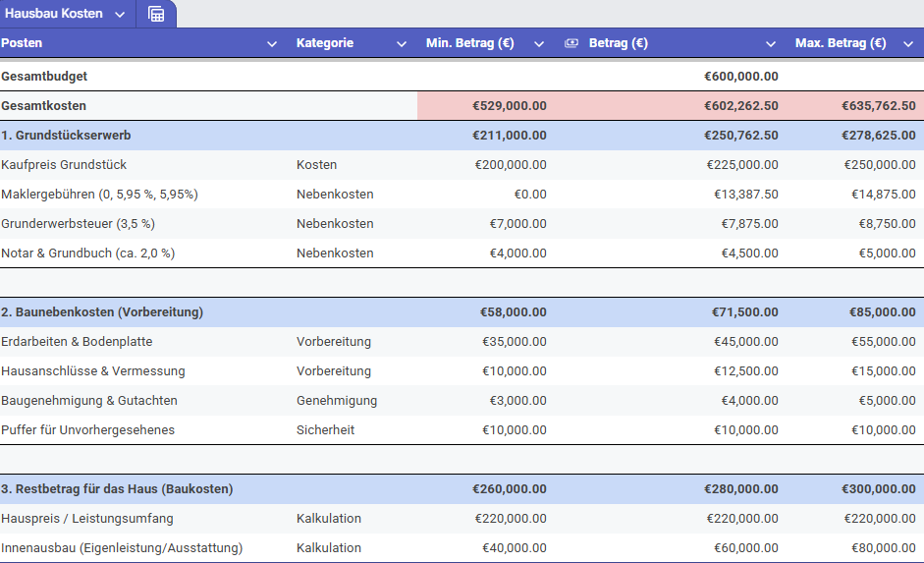Select the 1. Grundstückserwerb group row
Viewport: 924px width, 563px height.
pyautogui.click(x=67, y=135)
